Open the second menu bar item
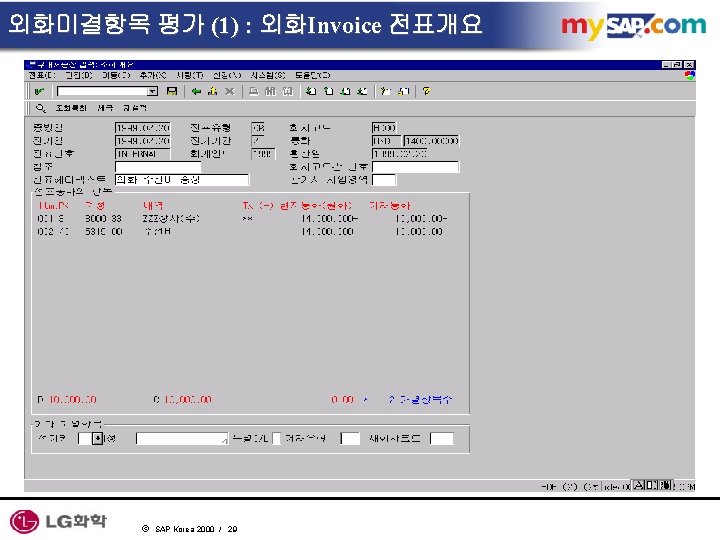 (x=79, y=75)
